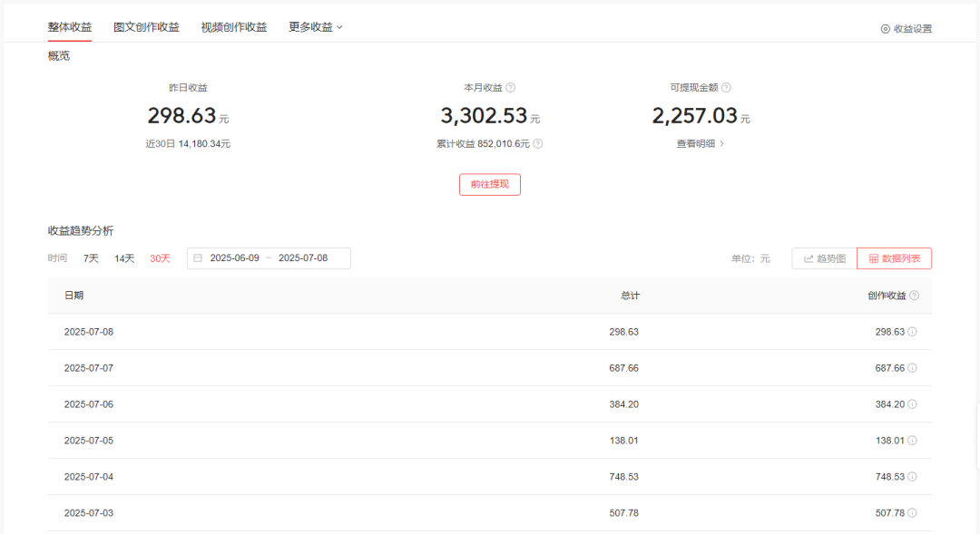Click 创作收益 column header text
Viewport: 980px width, 534px height.
pos(887,296)
